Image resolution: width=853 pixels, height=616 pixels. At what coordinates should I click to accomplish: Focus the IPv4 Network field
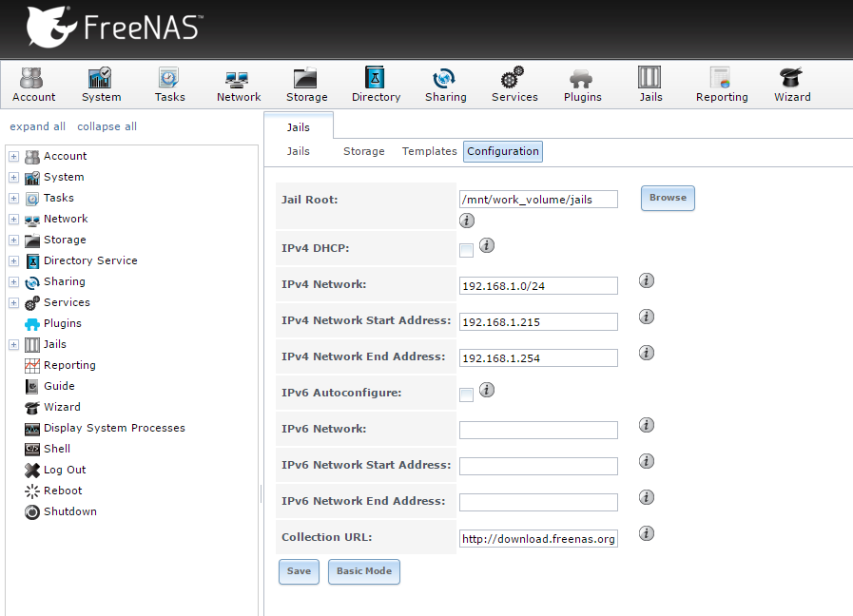[538, 285]
